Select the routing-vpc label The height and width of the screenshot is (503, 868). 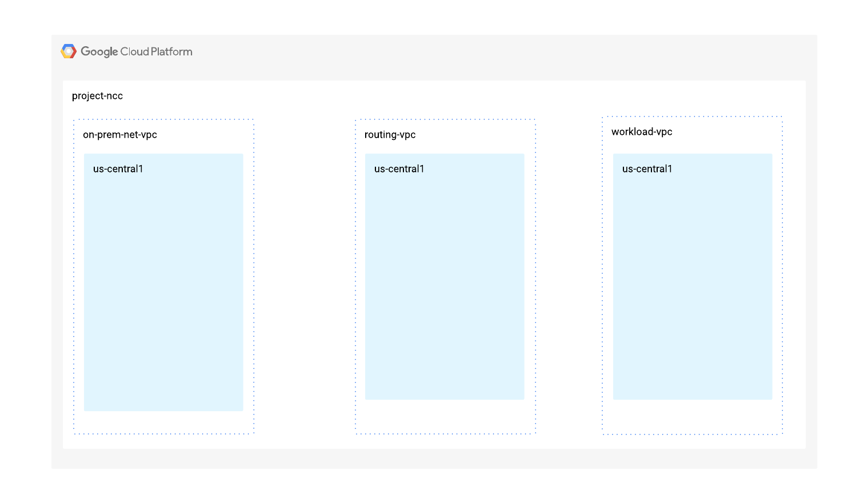[390, 135]
